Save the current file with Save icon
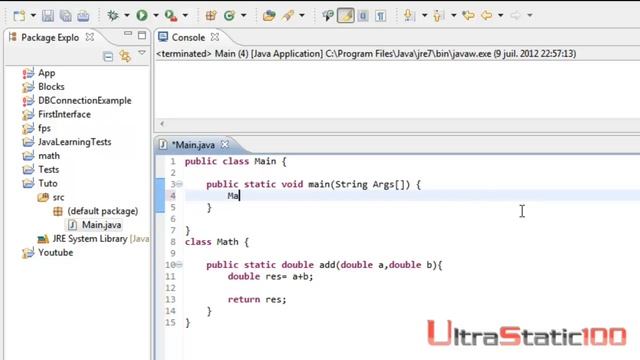This screenshot has width=640, height=360. (48, 16)
